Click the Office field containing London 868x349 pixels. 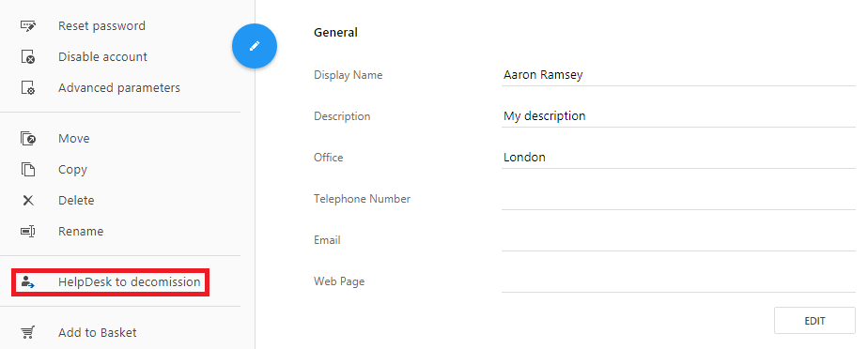tap(678, 158)
